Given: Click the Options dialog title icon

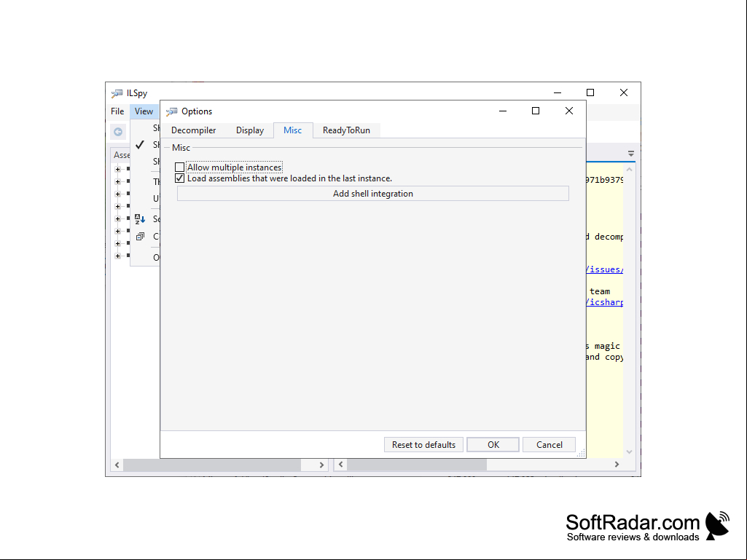Looking at the screenshot, I should click(171, 111).
